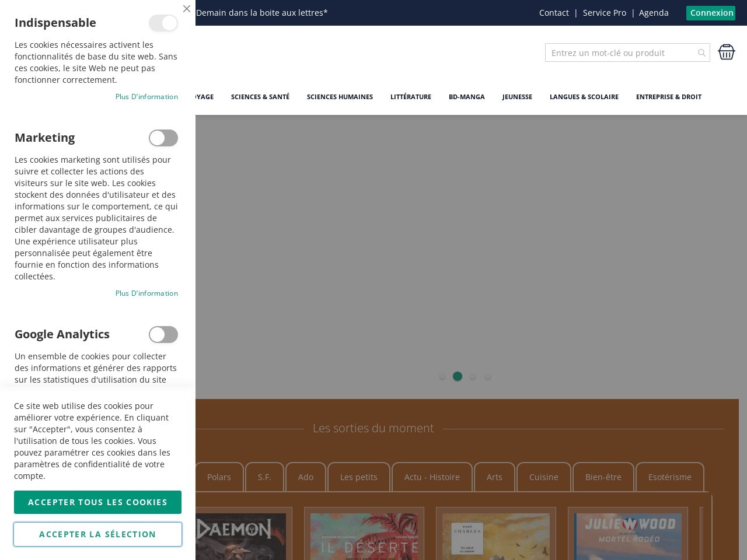
Task: Open the Sciences Humaines menu
Action: [x=340, y=97]
